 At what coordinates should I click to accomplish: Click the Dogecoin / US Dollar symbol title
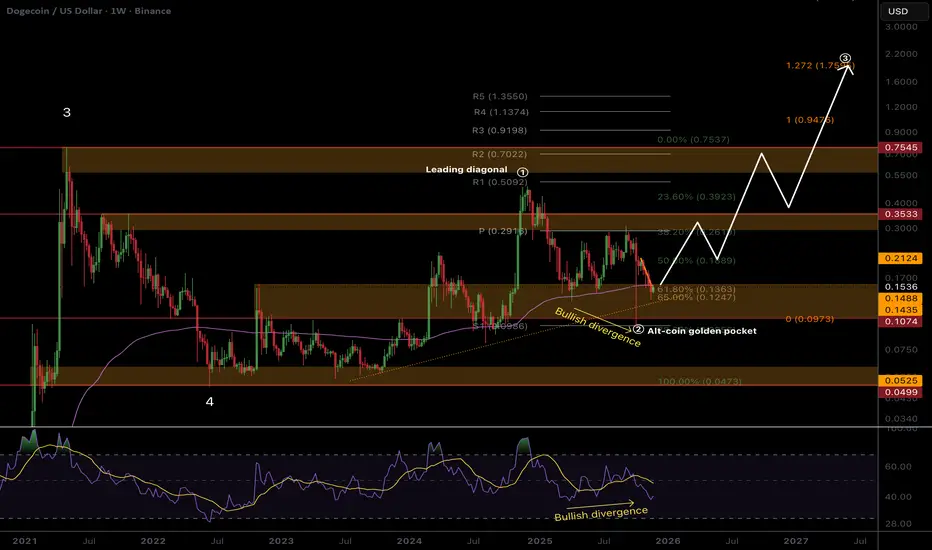pyautogui.click(x=63, y=11)
